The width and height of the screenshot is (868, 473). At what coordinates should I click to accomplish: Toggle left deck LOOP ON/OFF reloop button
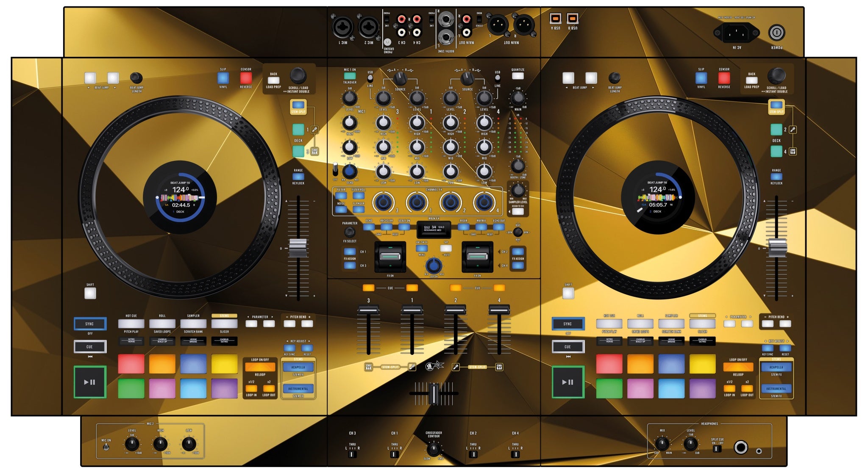[x=260, y=367]
